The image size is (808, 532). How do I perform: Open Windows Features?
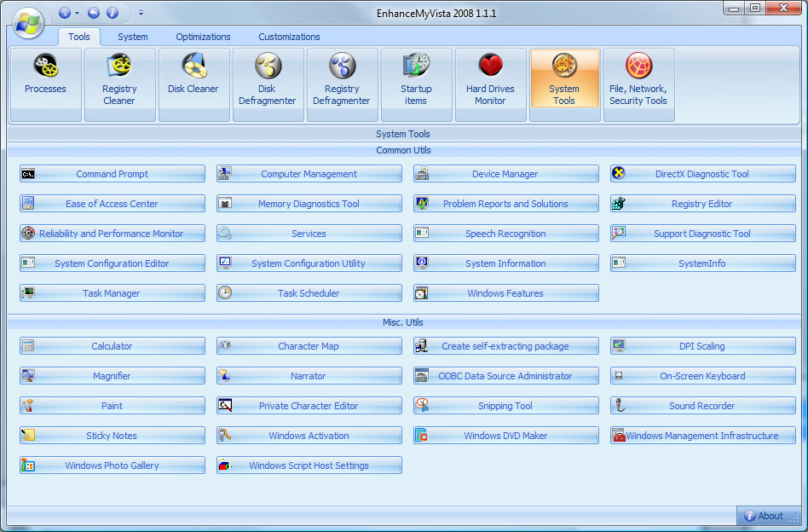point(506,293)
